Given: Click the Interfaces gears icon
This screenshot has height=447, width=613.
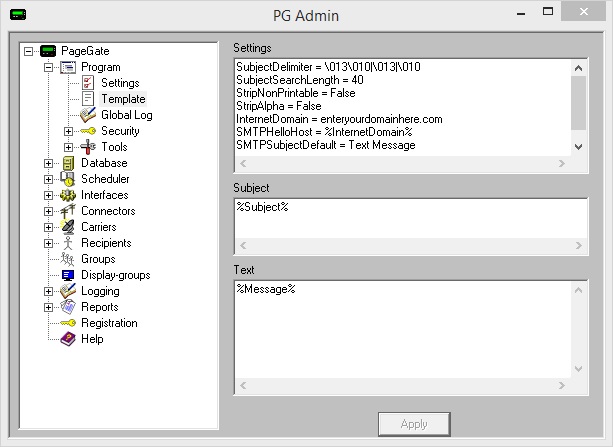Looking at the screenshot, I should (68, 195).
